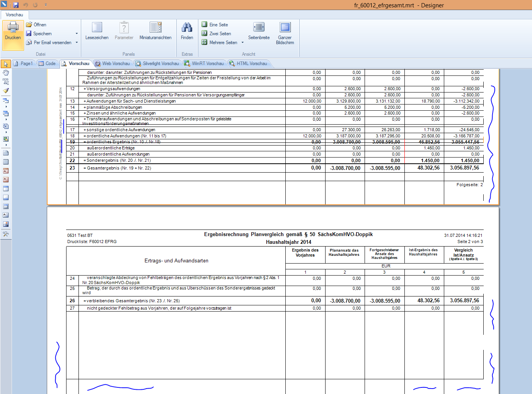This screenshot has height=394, width=532.
Task: Open a report via Öffnen
Action: [x=36, y=25]
